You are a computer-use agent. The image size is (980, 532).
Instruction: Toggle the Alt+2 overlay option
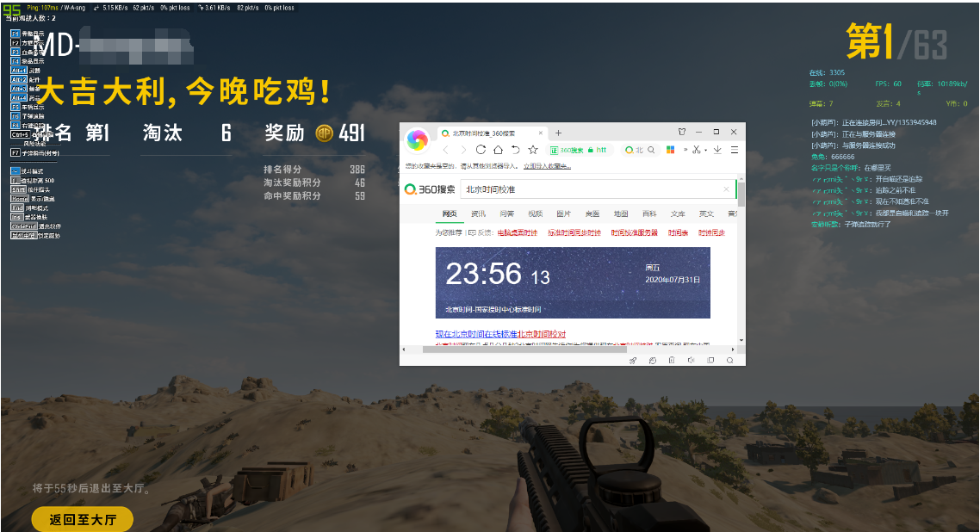(19, 80)
